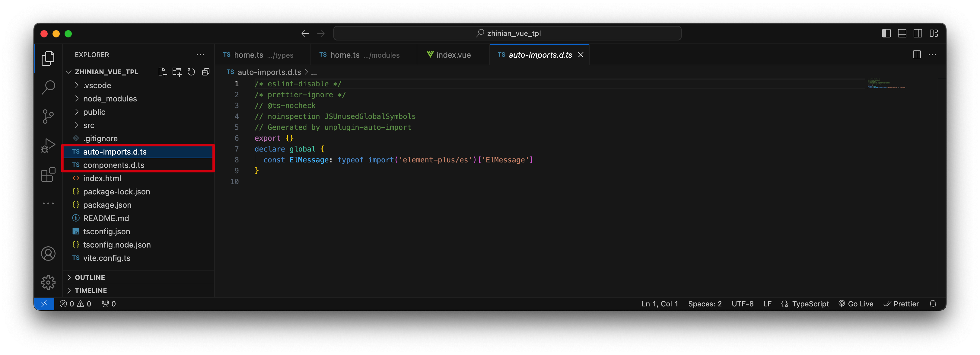Click Ln 1, Col 1 cursor position
This screenshot has height=355, width=980.
click(x=660, y=304)
